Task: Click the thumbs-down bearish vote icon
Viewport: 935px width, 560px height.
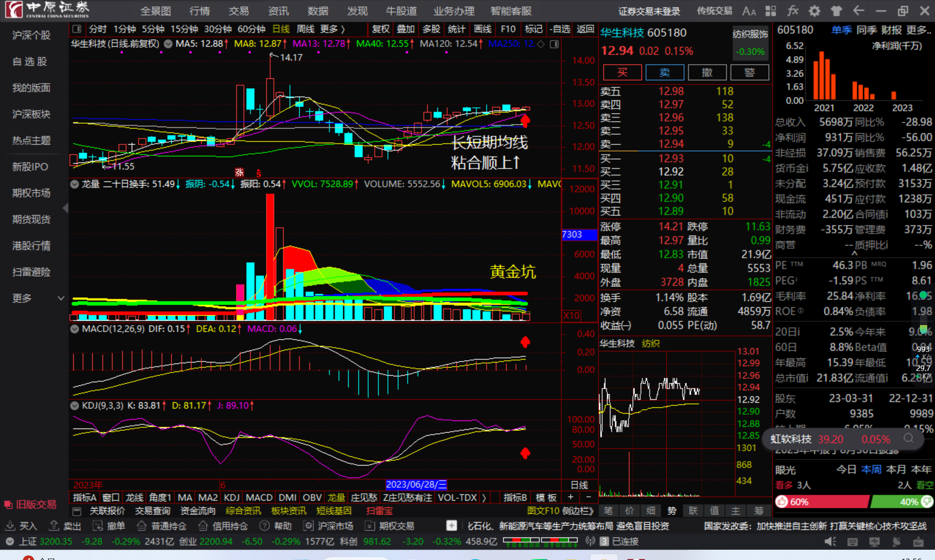Action: click(927, 502)
